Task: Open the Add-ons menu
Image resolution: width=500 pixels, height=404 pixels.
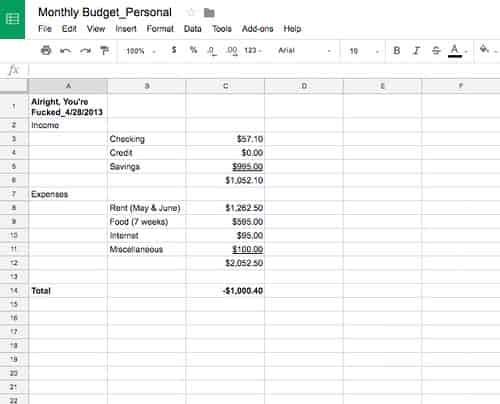Action: click(x=257, y=29)
